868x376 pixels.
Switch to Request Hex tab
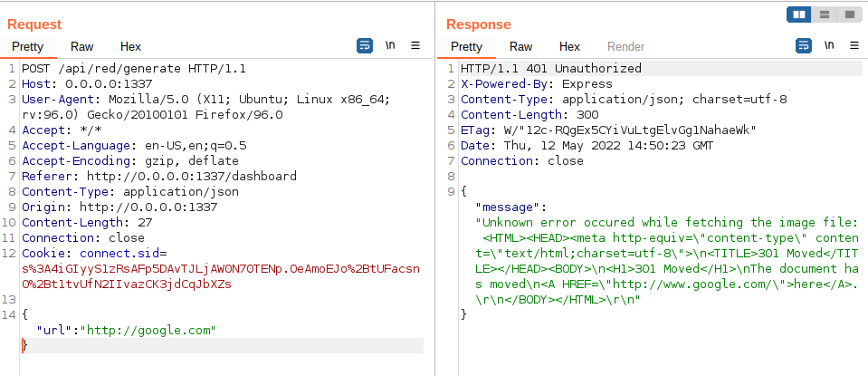pos(130,47)
